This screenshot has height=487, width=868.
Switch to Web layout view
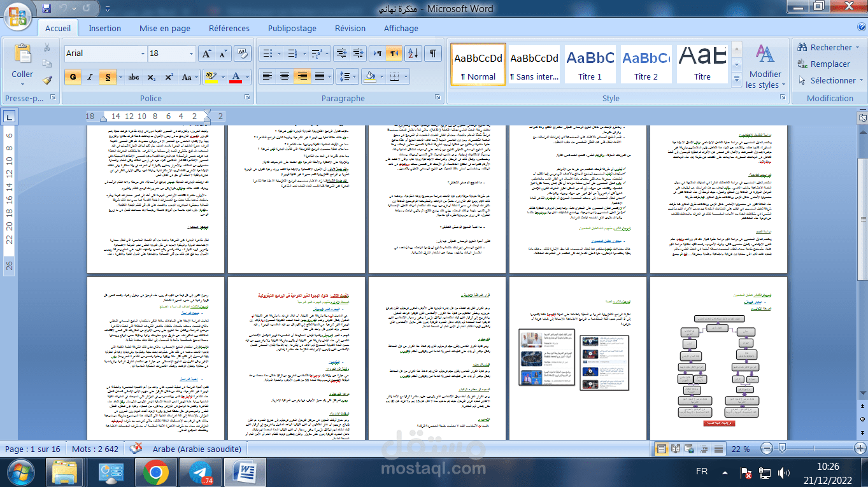pos(690,449)
